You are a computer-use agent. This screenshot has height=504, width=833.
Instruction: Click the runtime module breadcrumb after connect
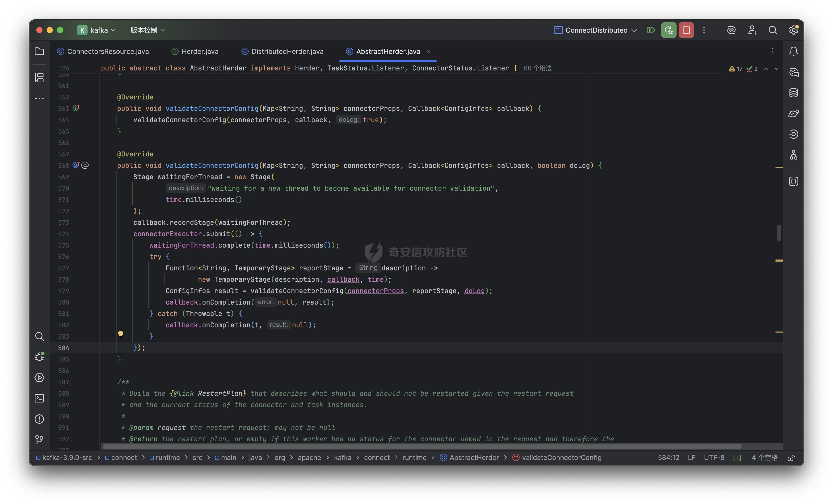(165, 458)
